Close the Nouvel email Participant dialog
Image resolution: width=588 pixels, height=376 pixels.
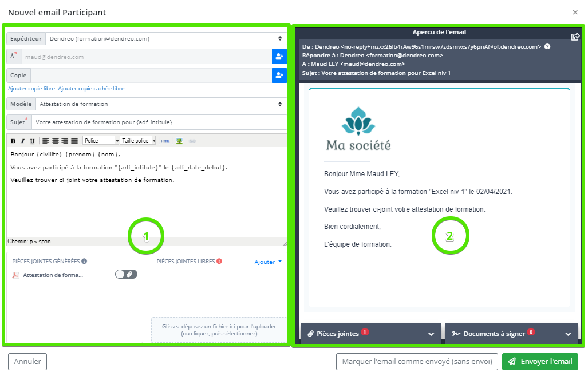tap(575, 13)
